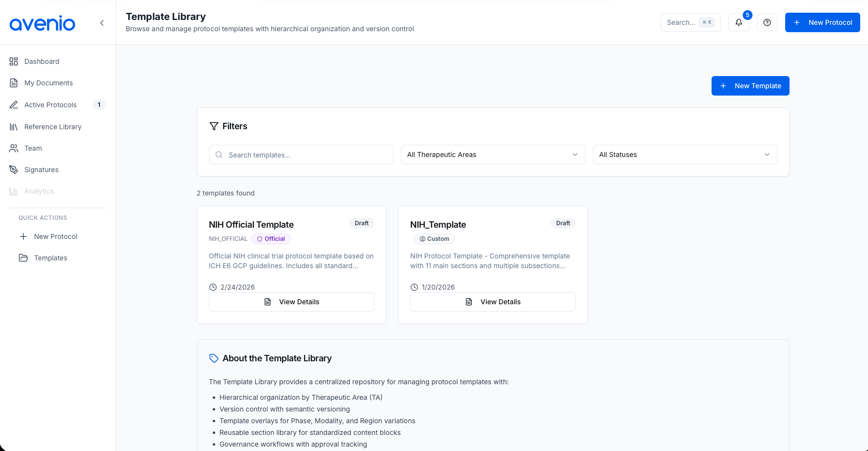This screenshot has width=868, height=451.
Task: View details of NIH Official Template
Action: [291, 302]
